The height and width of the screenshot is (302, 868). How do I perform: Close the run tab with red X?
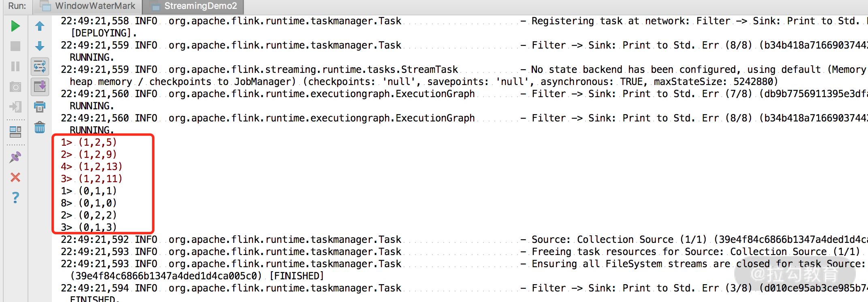[15, 177]
